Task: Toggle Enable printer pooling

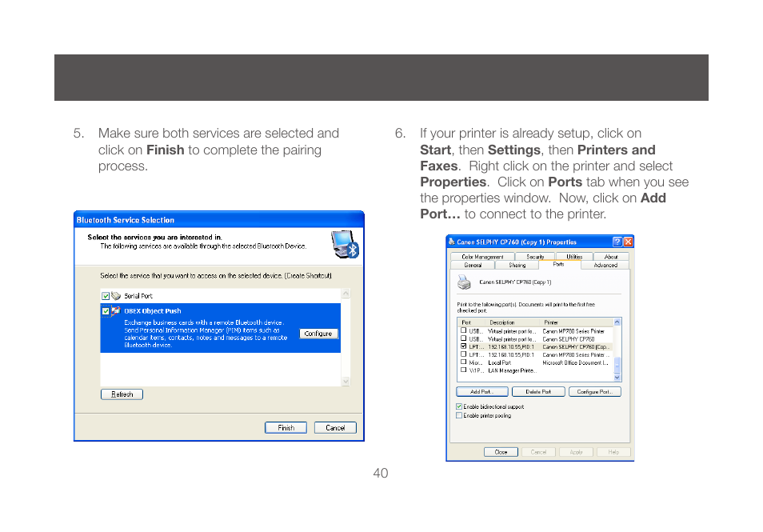Action: point(459,416)
